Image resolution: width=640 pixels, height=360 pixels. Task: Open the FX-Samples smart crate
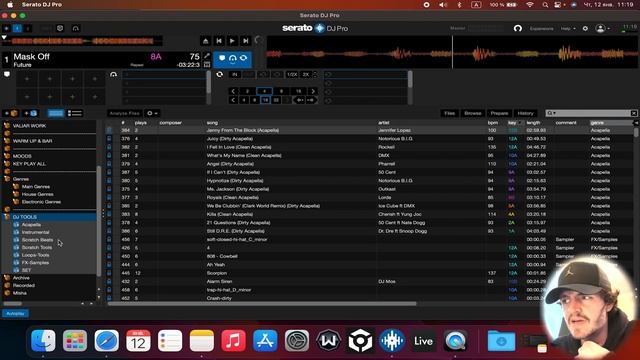(x=35, y=262)
